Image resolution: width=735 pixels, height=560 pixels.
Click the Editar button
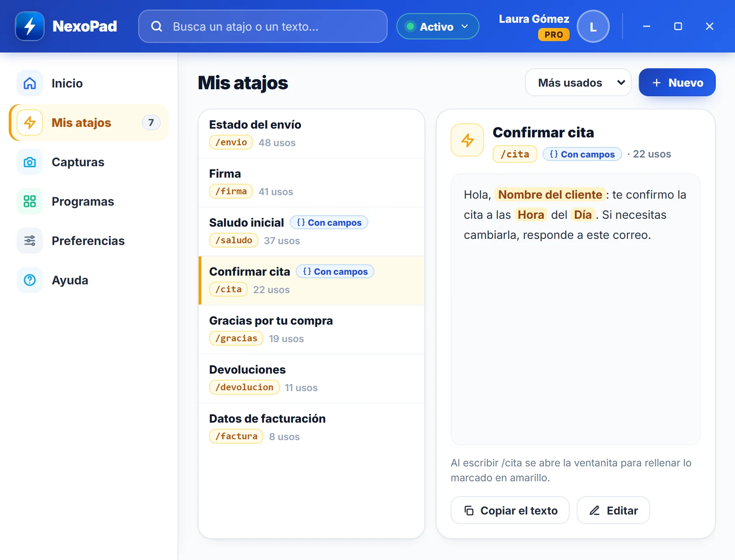click(x=613, y=510)
